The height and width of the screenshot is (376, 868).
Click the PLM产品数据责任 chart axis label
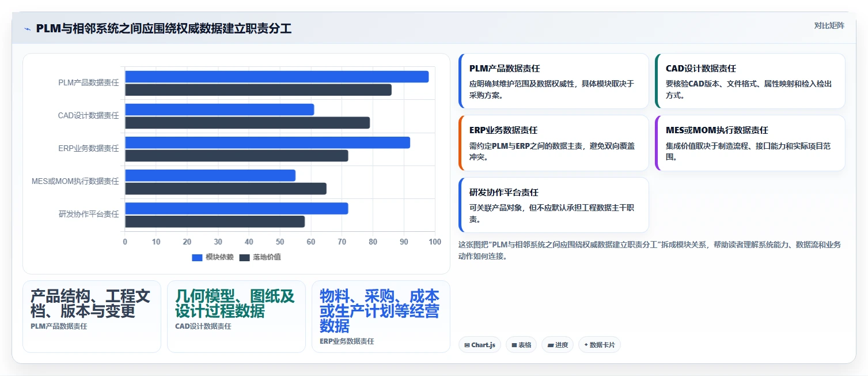click(x=89, y=83)
